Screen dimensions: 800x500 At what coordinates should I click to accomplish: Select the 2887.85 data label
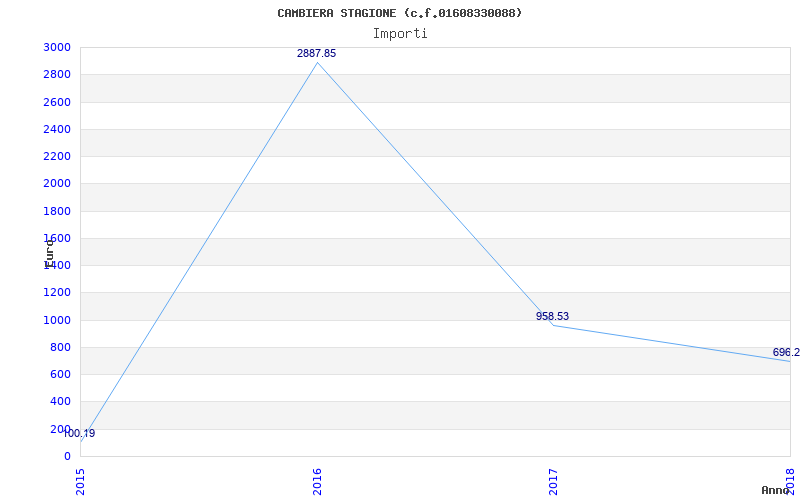316,54
